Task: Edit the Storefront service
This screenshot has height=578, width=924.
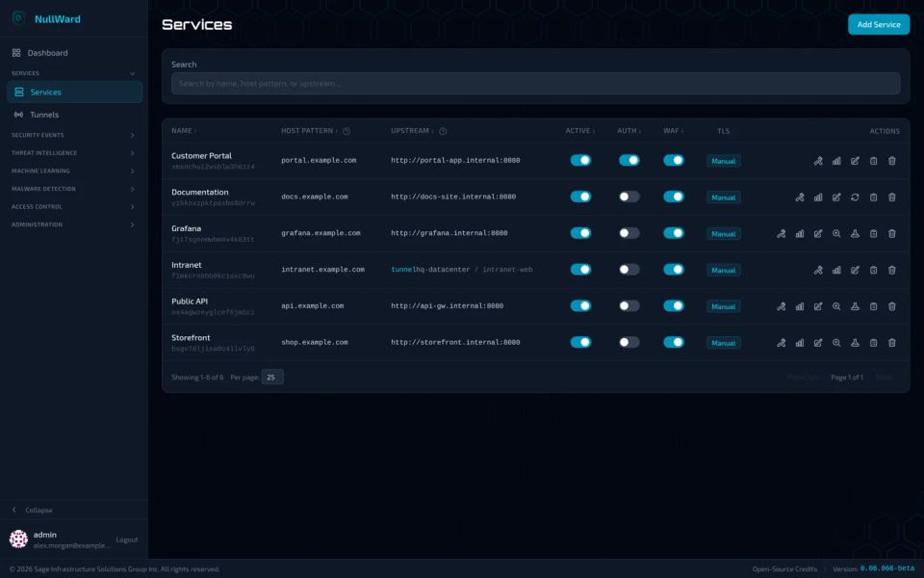Action: point(818,343)
